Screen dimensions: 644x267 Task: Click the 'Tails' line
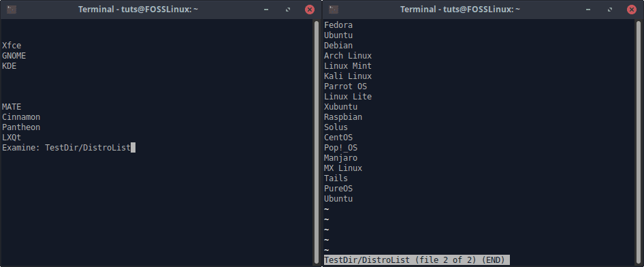[x=336, y=178]
